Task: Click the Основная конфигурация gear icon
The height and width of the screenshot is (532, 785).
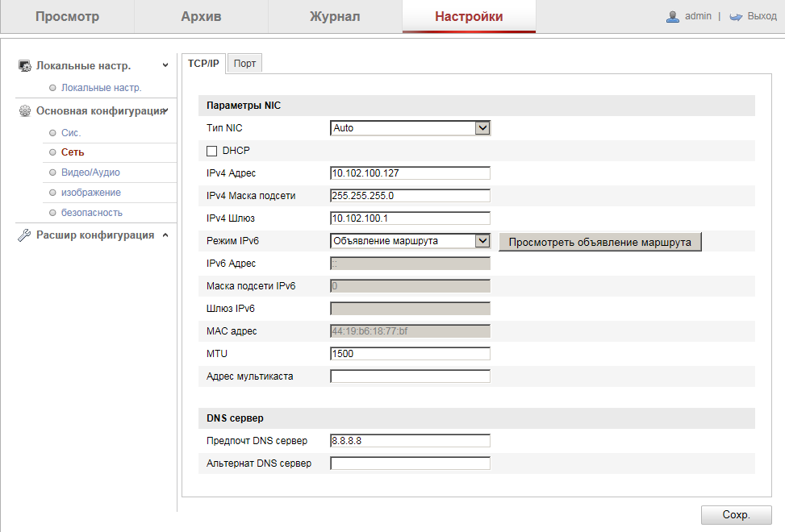Action: 25,111
